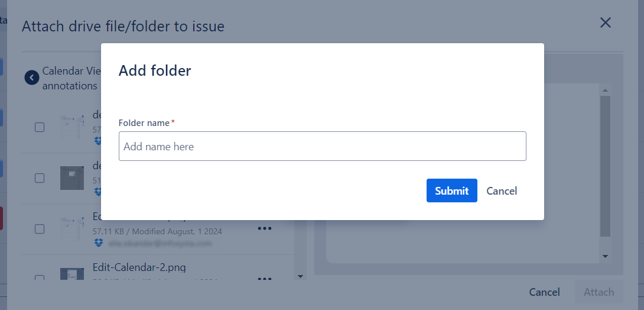This screenshot has height=310, width=644.
Task: Cancel the Attach drive file dialog
Action: (544, 292)
